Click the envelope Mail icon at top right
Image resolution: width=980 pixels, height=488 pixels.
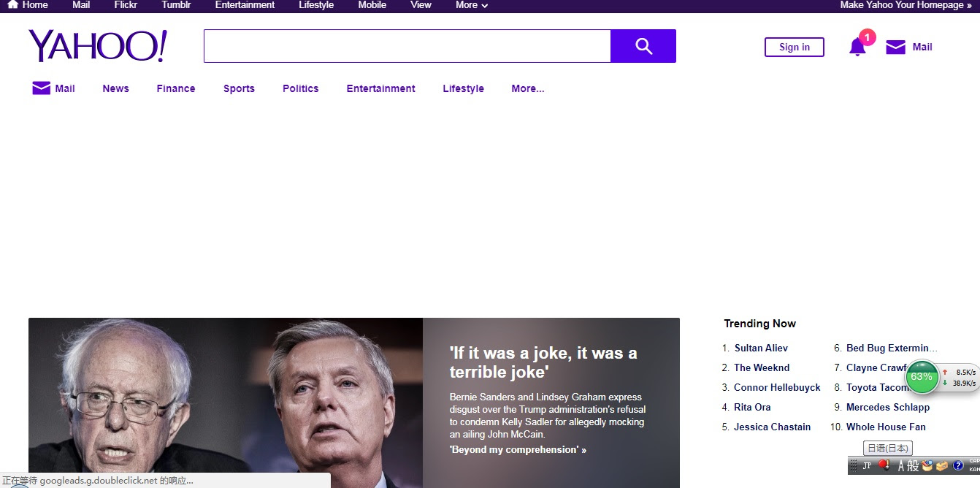pos(895,47)
